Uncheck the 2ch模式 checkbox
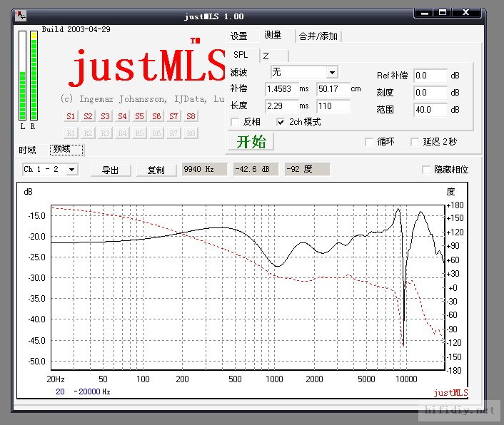The image size is (504, 425). 281,122
